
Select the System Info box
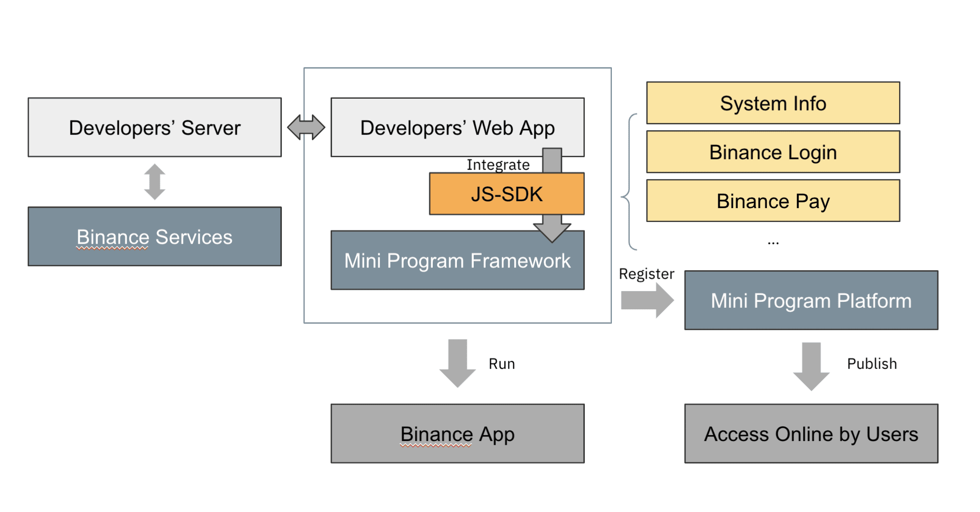point(773,103)
